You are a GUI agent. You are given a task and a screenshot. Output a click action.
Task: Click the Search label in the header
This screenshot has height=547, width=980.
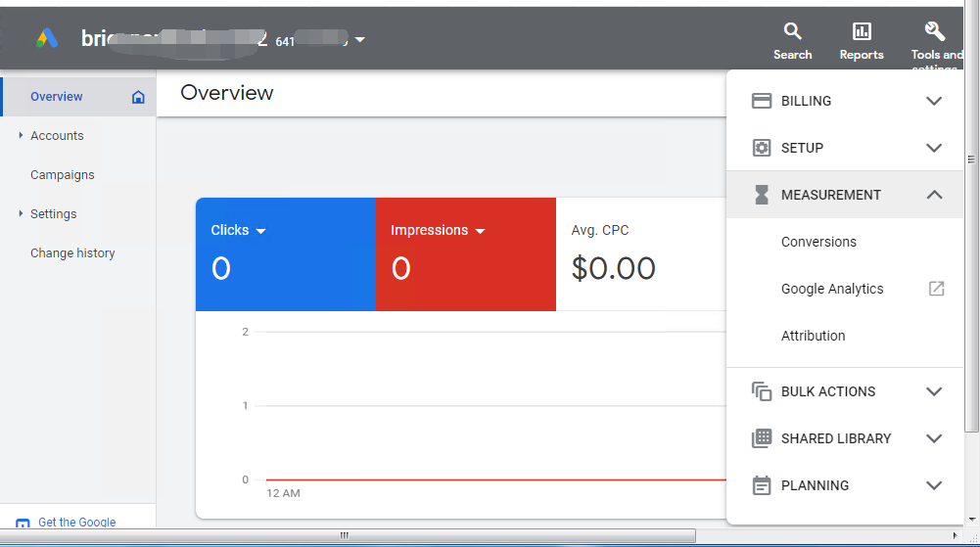(792, 55)
